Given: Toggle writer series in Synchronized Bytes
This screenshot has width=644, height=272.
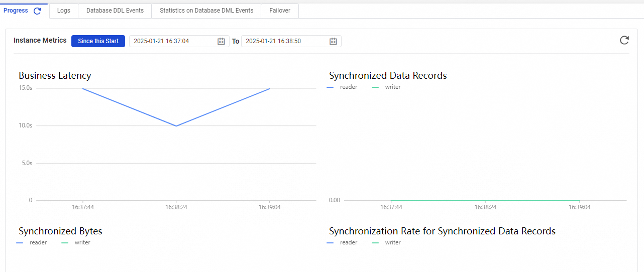Looking at the screenshot, I should point(77,242).
